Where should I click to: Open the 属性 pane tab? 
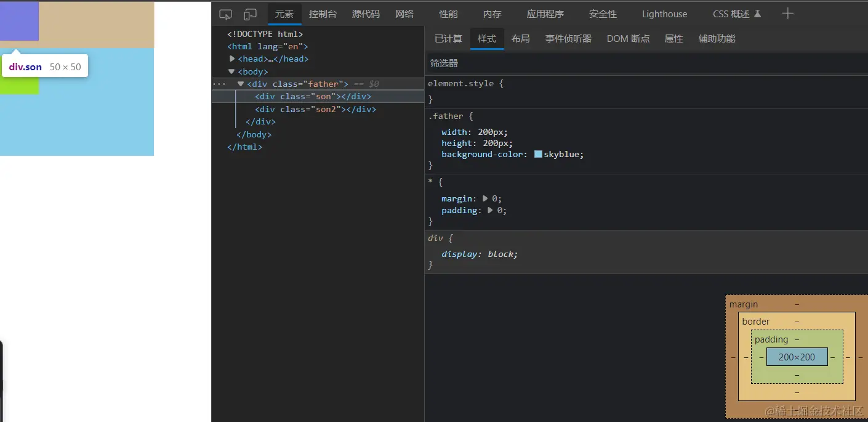[673, 39]
